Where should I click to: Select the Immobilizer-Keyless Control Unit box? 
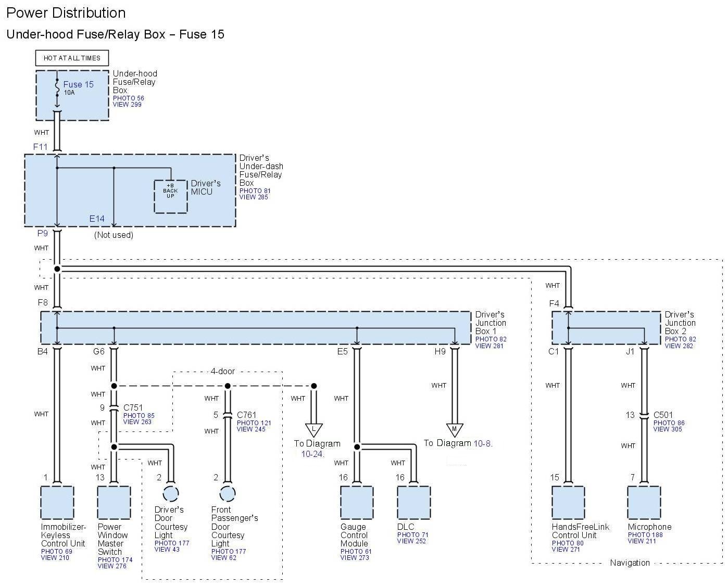[57, 503]
